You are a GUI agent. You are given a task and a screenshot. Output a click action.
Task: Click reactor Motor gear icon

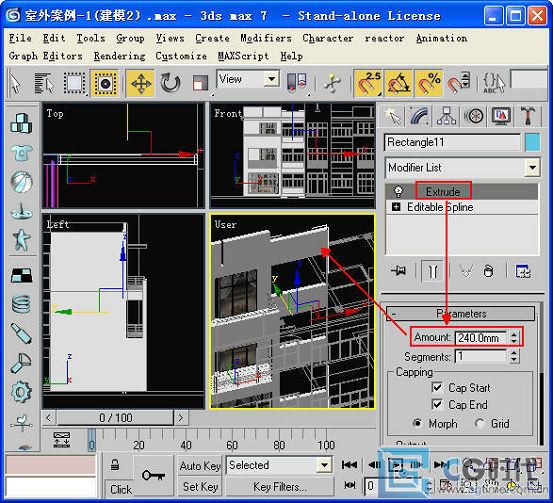[x=22, y=392]
